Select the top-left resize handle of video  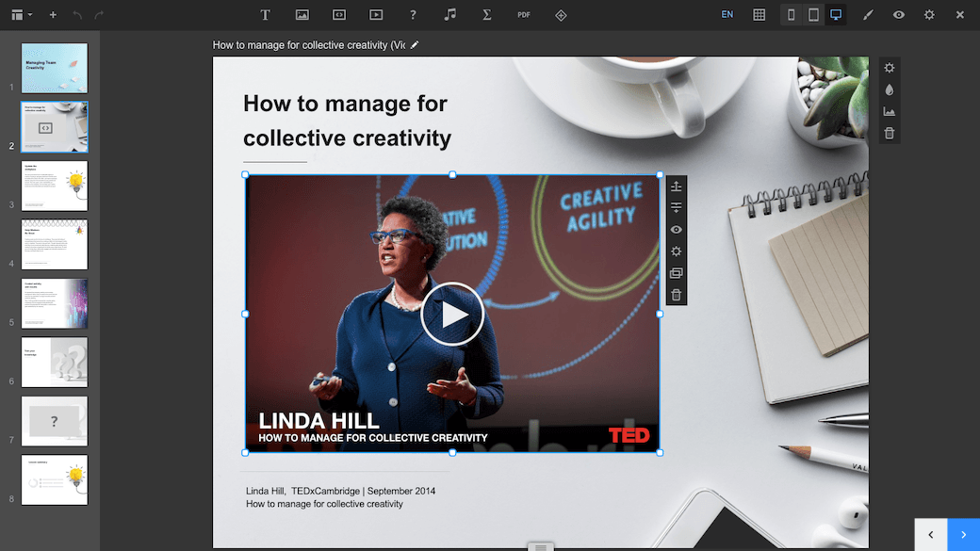245,175
